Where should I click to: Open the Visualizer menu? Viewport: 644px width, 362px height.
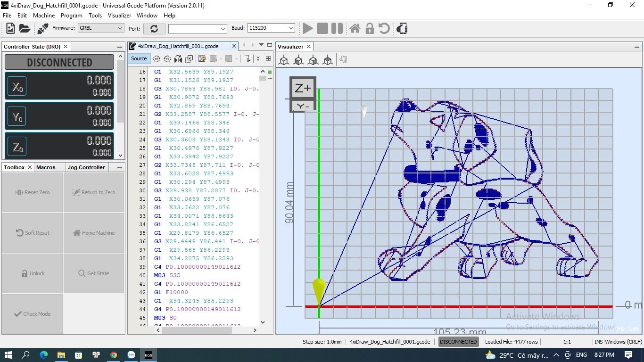[119, 16]
